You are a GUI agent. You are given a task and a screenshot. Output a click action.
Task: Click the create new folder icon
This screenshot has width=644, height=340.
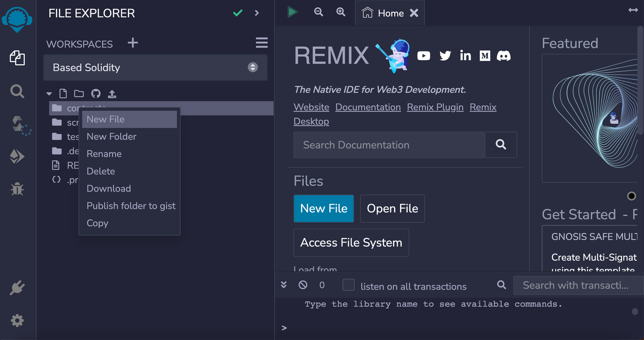pyautogui.click(x=79, y=94)
